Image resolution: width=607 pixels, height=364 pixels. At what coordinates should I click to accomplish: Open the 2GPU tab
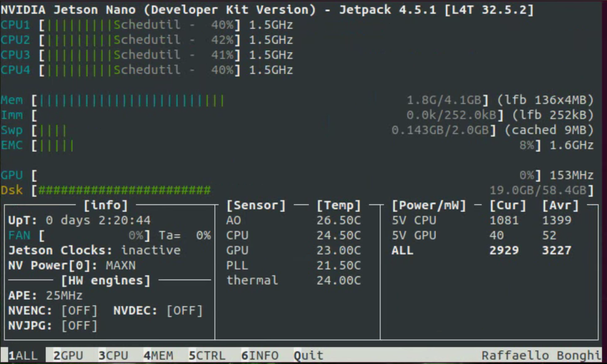(x=68, y=355)
